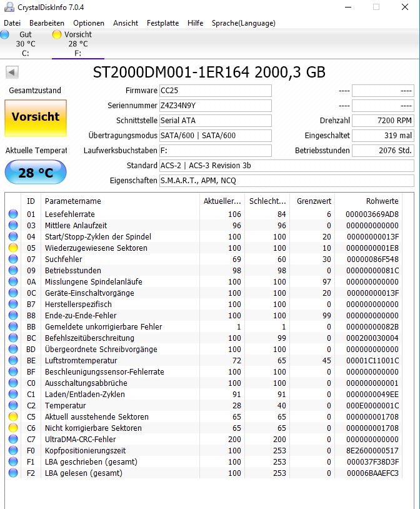
Task: Open the Optionen menu
Action: (x=89, y=23)
